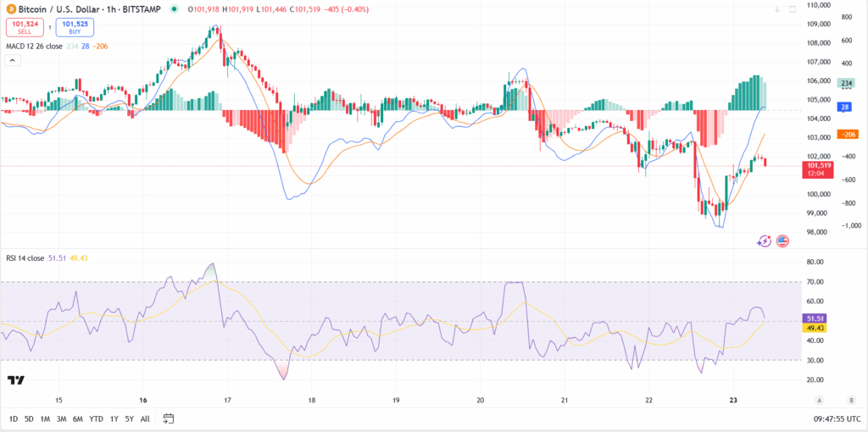Click the orange -206 signal value label

pyautogui.click(x=848, y=135)
